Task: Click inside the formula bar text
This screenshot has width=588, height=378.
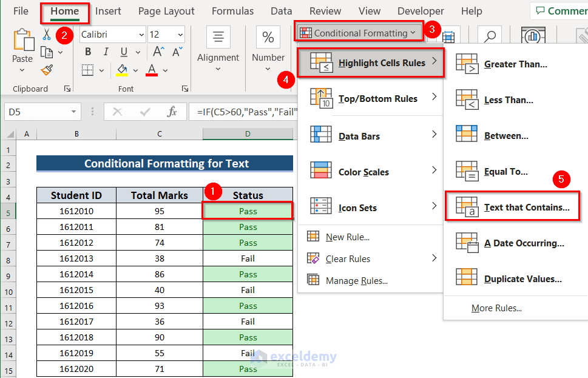Action: point(247,112)
